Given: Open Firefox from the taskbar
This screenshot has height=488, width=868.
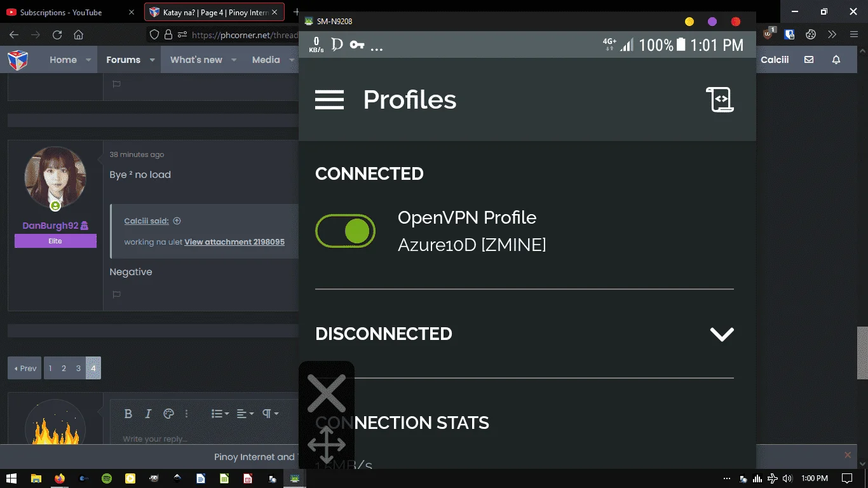Looking at the screenshot, I should click(x=60, y=478).
